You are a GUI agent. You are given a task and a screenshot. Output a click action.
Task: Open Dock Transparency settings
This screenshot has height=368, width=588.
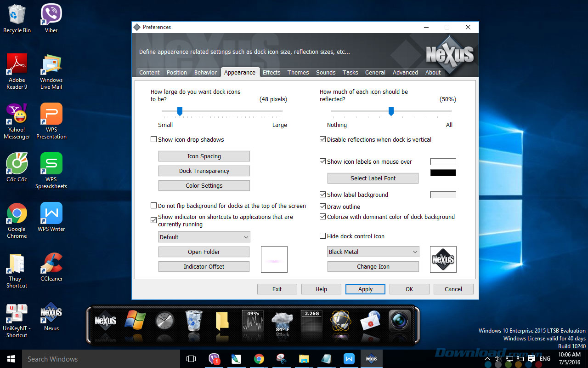pyautogui.click(x=204, y=171)
